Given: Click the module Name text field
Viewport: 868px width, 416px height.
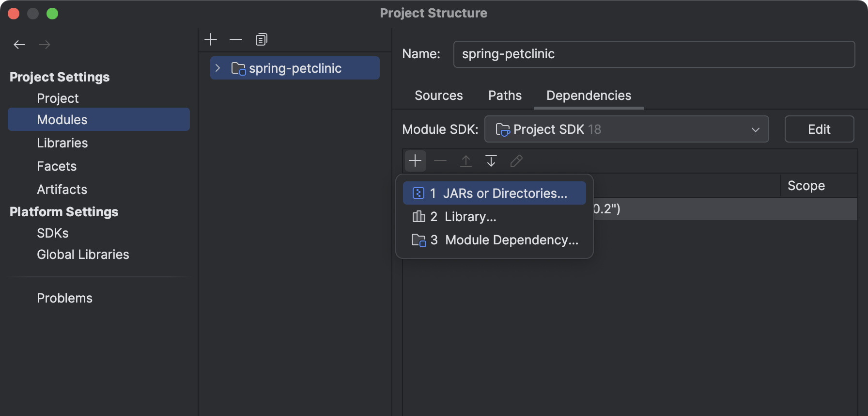Looking at the screenshot, I should (653, 54).
